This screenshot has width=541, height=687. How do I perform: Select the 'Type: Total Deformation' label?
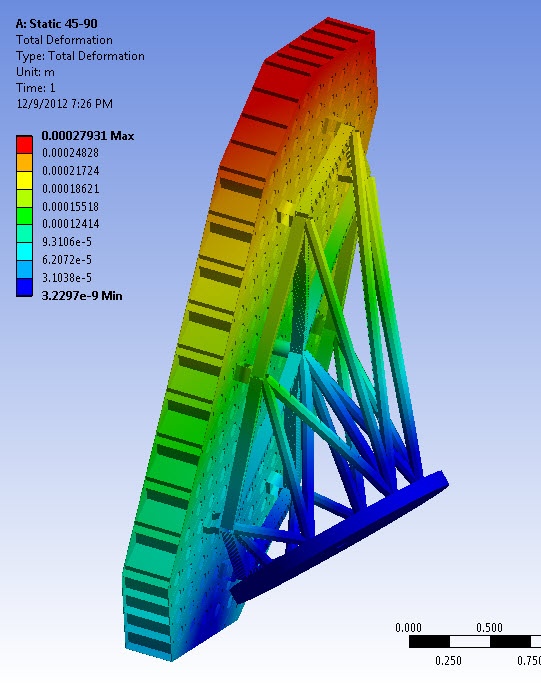[80, 56]
